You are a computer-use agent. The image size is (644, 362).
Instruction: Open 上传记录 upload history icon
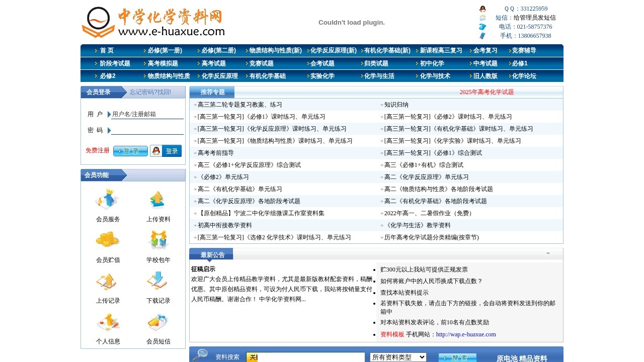pyautogui.click(x=108, y=282)
